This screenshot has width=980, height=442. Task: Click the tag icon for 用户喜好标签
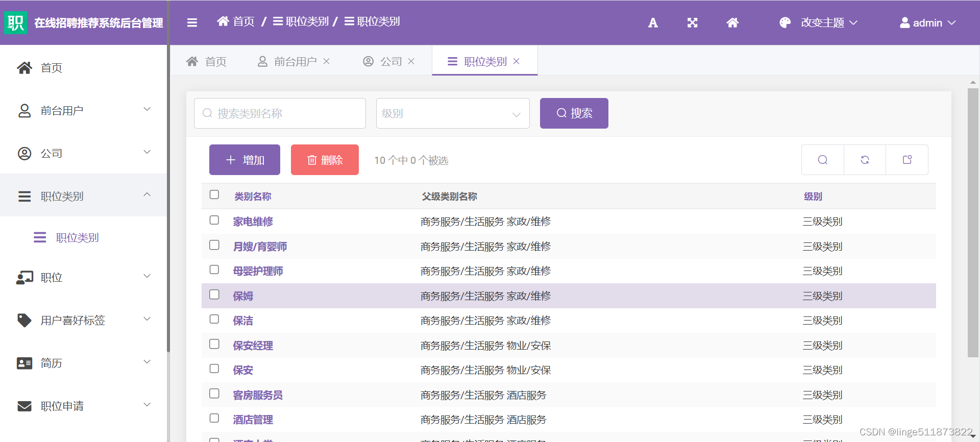24,321
